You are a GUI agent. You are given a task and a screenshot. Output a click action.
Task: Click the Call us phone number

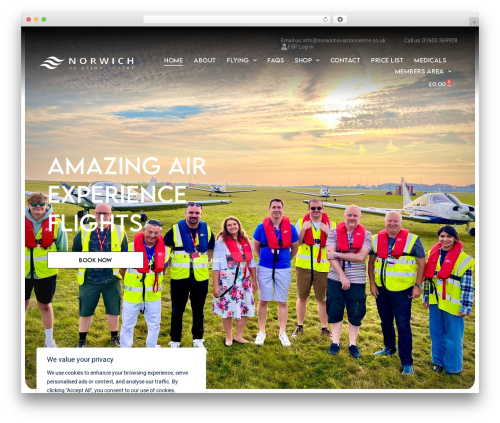[x=430, y=40]
